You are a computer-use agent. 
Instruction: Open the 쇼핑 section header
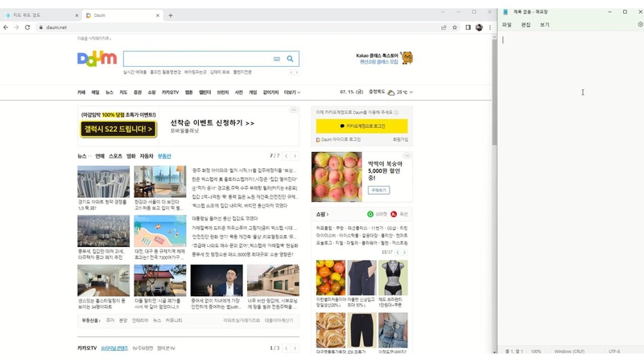pyautogui.click(x=323, y=214)
